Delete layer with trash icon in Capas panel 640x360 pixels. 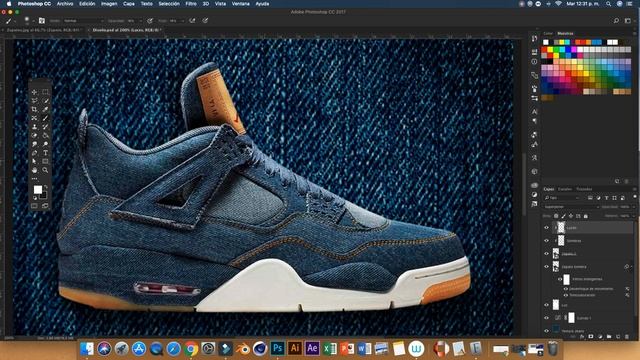[627, 337]
